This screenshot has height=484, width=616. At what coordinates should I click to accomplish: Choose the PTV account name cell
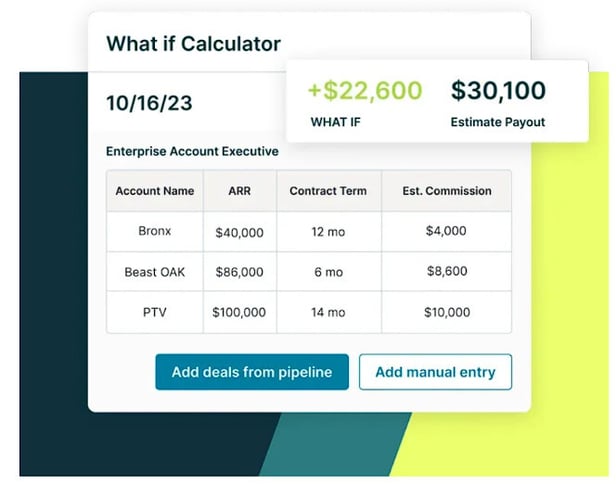coord(154,312)
